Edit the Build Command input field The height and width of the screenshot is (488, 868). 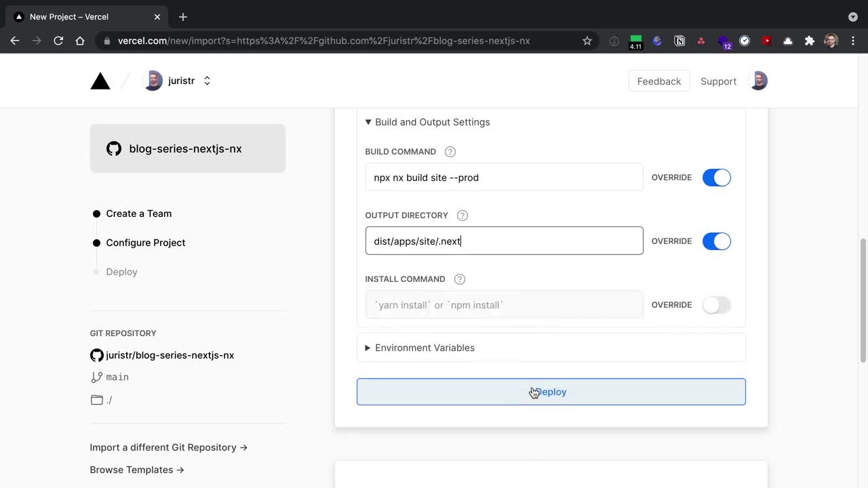coord(504,178)
